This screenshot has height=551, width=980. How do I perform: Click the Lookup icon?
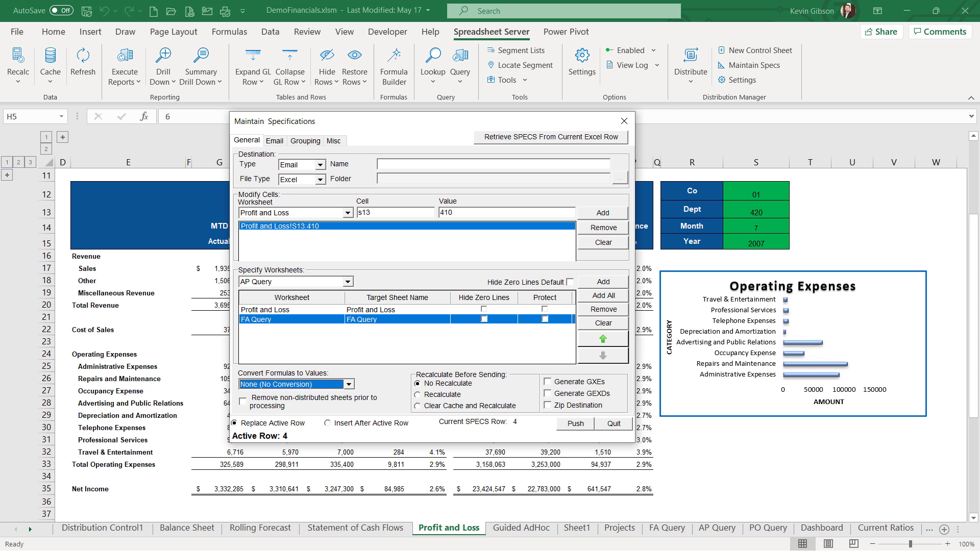click(433, 55)
